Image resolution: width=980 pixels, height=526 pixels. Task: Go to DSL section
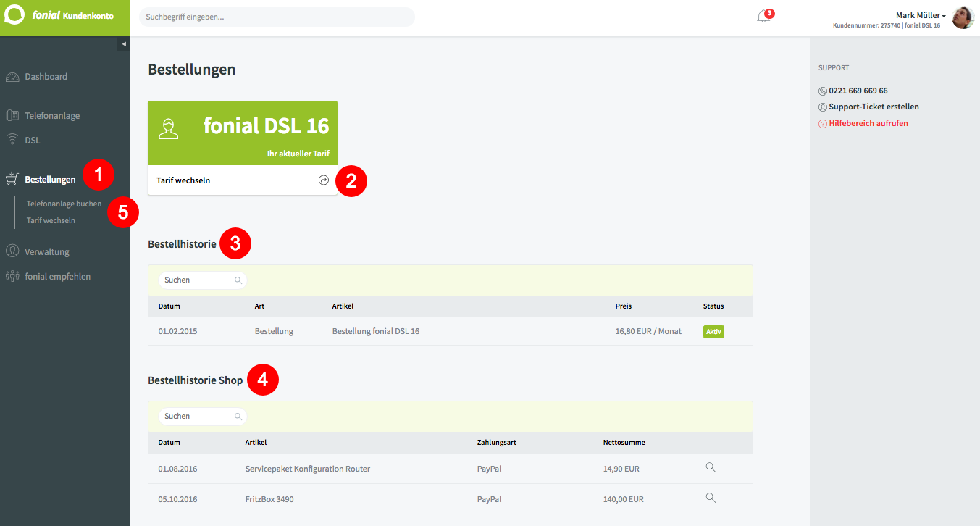pos(33,141)
